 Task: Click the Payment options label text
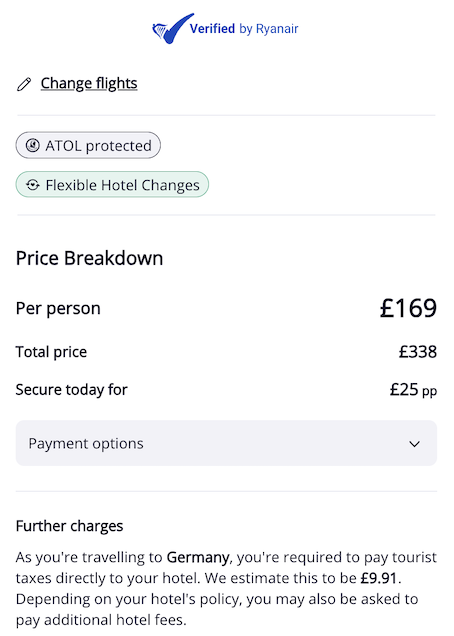click(86, 443)
